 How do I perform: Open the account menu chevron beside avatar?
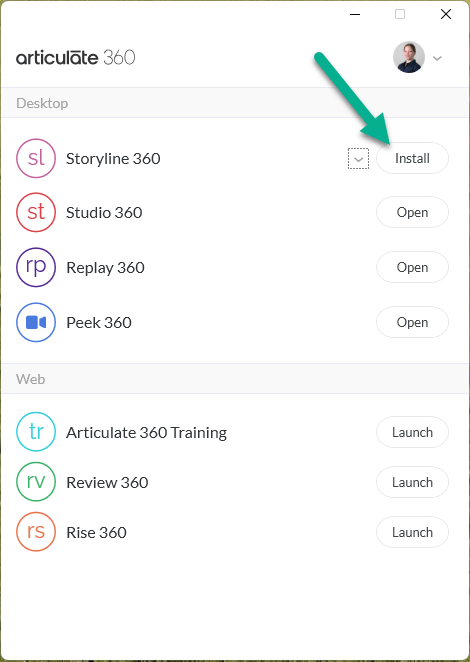click(437, 58)
